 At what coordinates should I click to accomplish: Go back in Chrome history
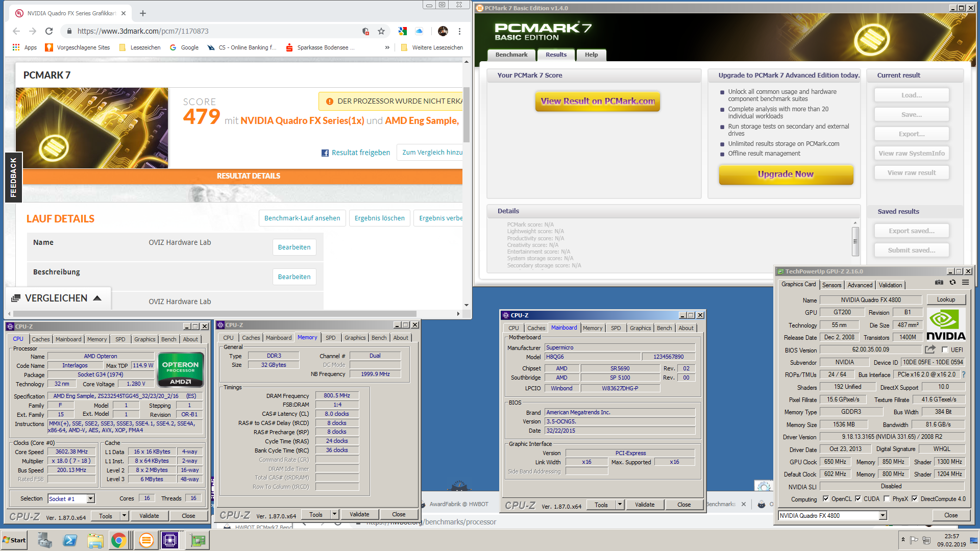coord(16,31)
